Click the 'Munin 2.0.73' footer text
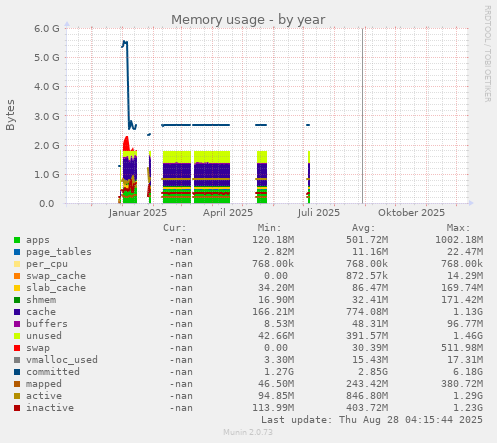Screen dimensions: 497x443 coord(248,432)
